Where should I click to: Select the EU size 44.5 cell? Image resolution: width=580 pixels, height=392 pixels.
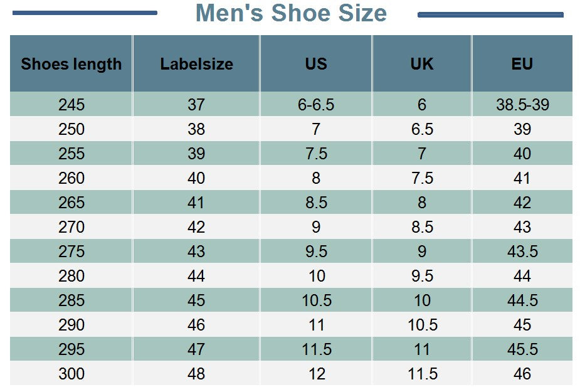[x=522, y=300]
